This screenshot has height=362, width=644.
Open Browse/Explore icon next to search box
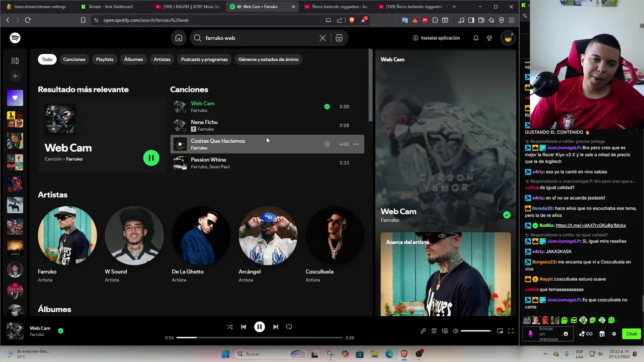coord(339,38)
